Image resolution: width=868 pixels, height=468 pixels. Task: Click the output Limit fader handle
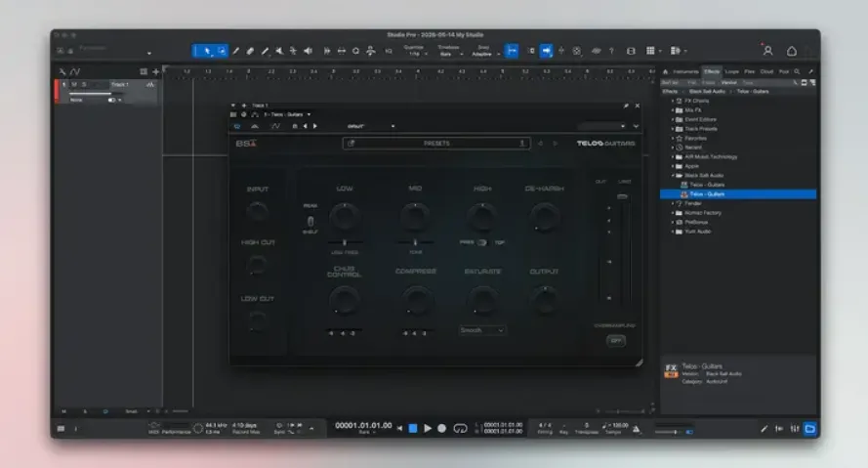622,196
